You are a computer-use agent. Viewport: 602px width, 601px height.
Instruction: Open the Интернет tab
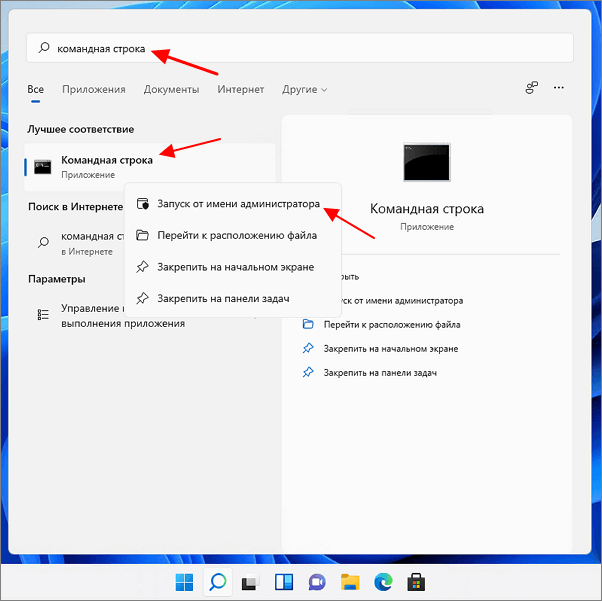click(241, 89)
